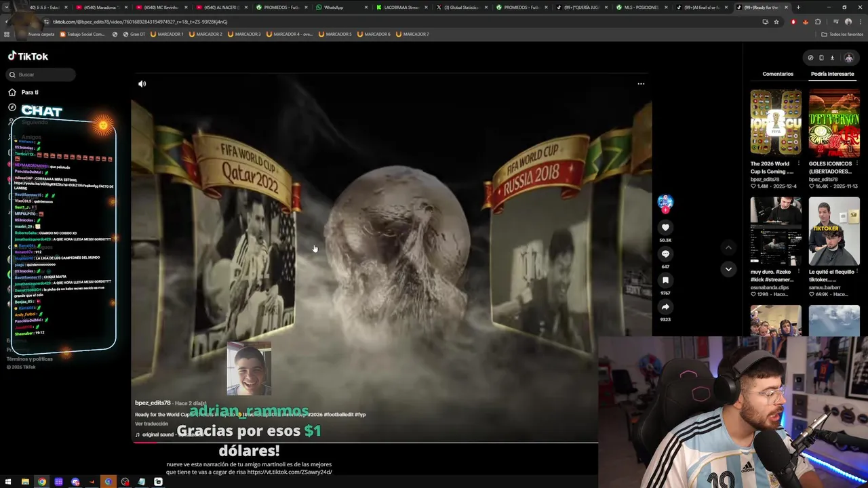Click the #fyp hashtag in caption
The height and width of the screenshot is (488, 868).
(x=360, y=415)
